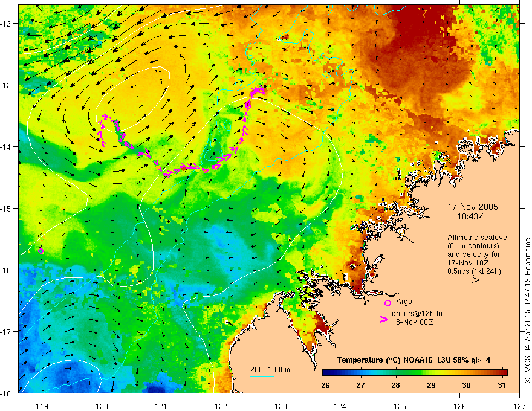Click the temperature color bar
The width and height of the screenshot is (532, 411).
click(415, 372)
